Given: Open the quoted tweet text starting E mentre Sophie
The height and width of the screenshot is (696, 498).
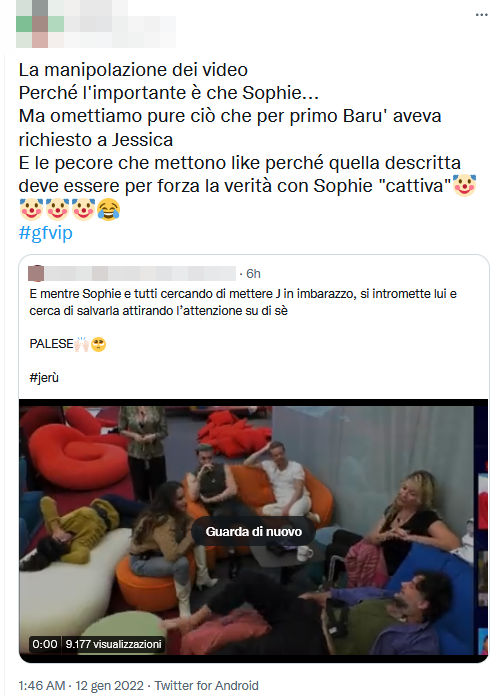Looking at the screenshot, I should (243, 302).
